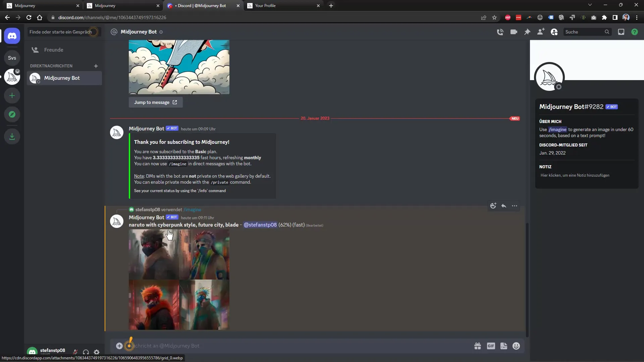Select the Midjourney tab in browser
Viewport: 644px width, 362px height.
point(39,5)
